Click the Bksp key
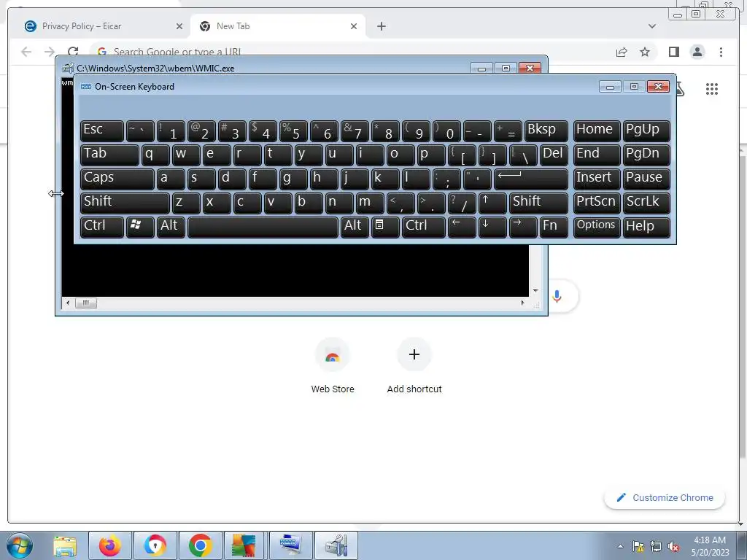 coord(546,131)
